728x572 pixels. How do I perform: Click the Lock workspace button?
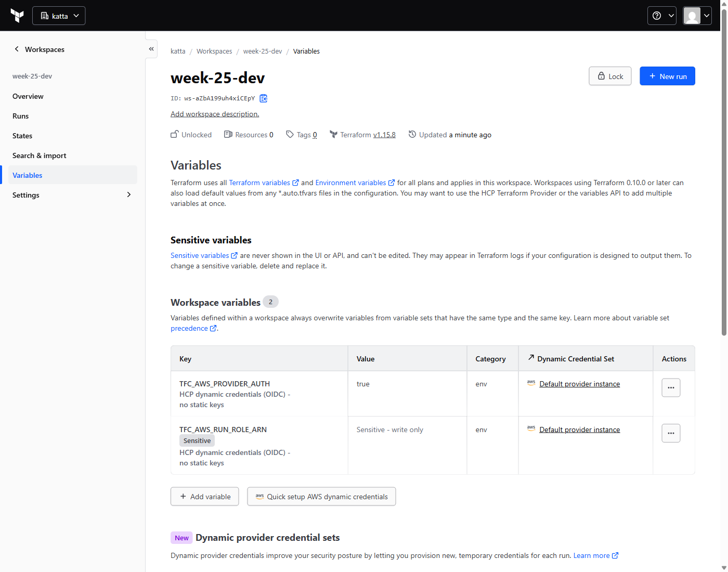tap(610, 76)
